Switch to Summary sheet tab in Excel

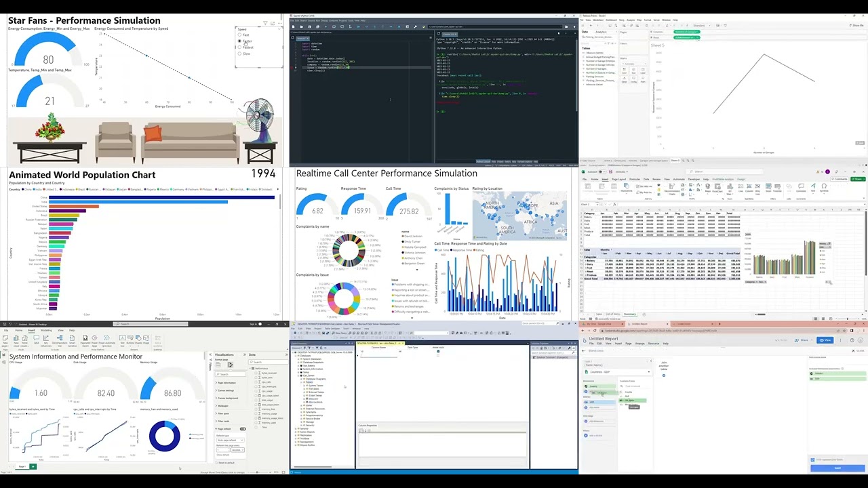[630, 314]
